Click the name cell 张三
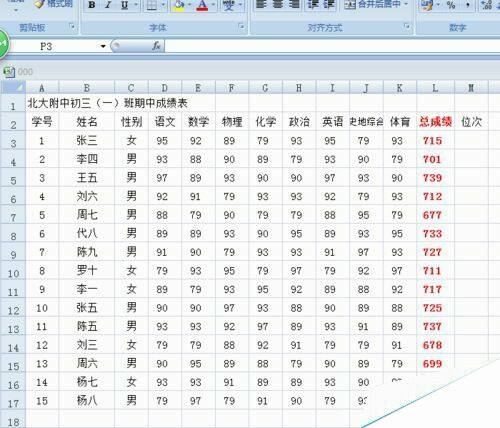Viewport: 500px width, 428px height. (87, 140)
